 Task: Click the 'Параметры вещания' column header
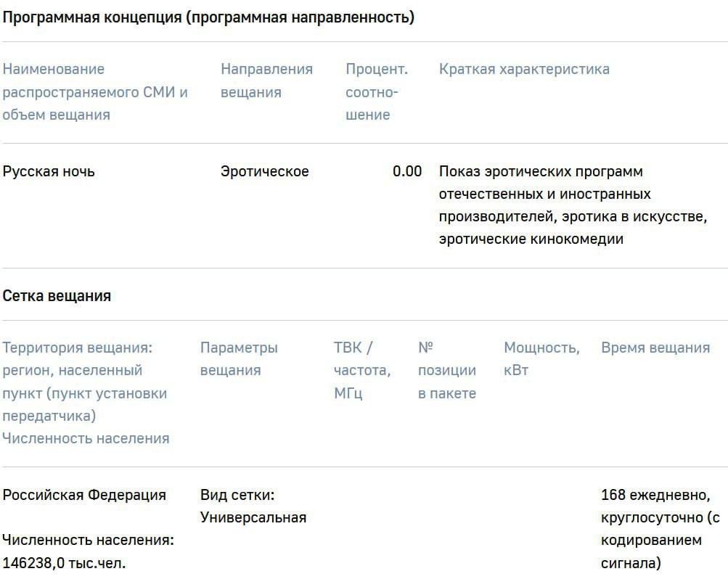click(x=239, y=358)
